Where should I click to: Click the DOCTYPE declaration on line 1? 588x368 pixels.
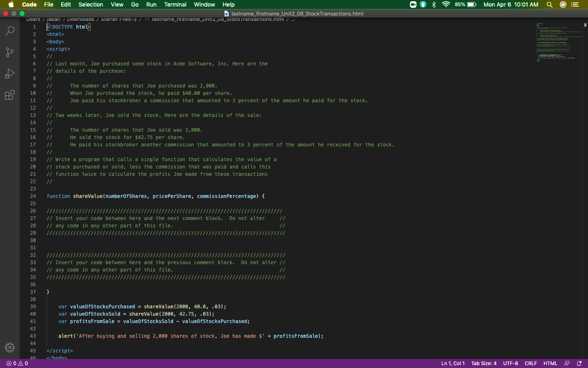point(68,27)
